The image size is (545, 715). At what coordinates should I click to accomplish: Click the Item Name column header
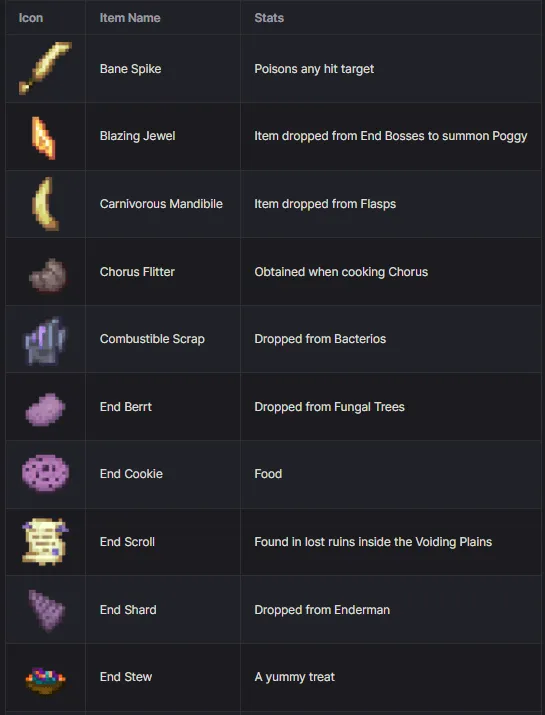pyautogui.click(x=130, y=18)
